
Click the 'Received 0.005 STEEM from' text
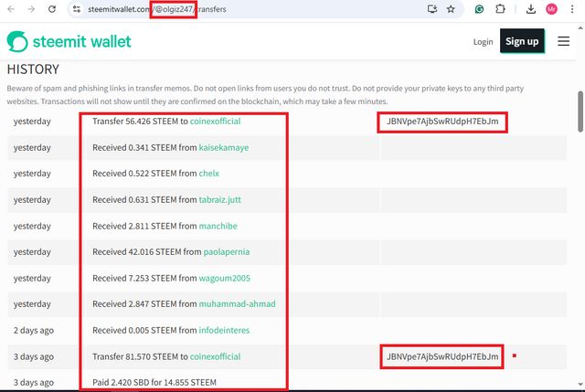[x=144, y=330]
